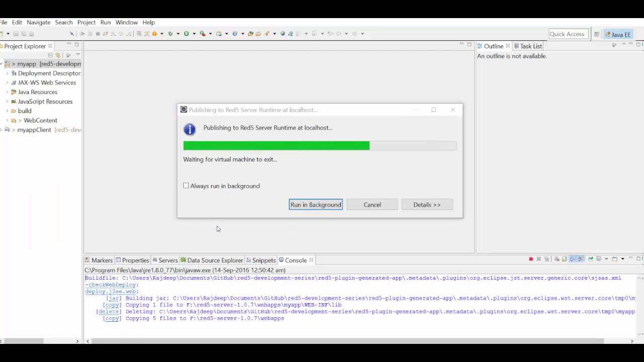Switch to the Properties tab
This screenshot has height=362, width=644.
[x=132, y=260]
